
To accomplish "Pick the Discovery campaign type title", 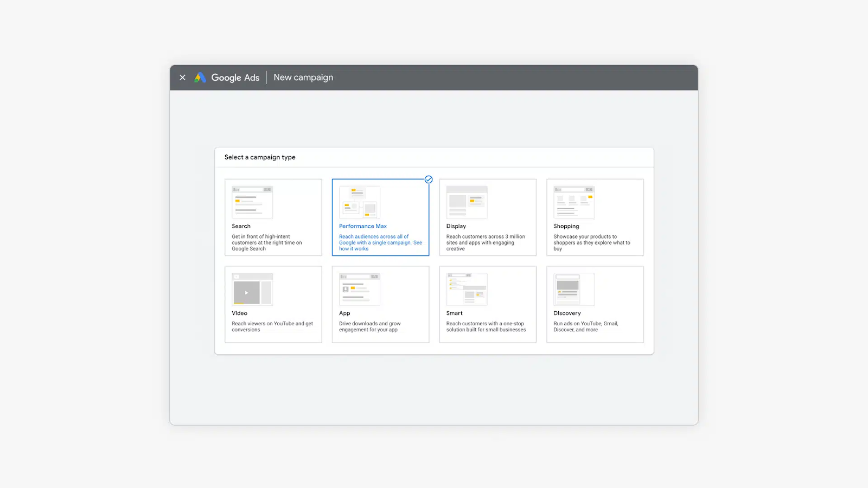I will click(x=567, y=313).
